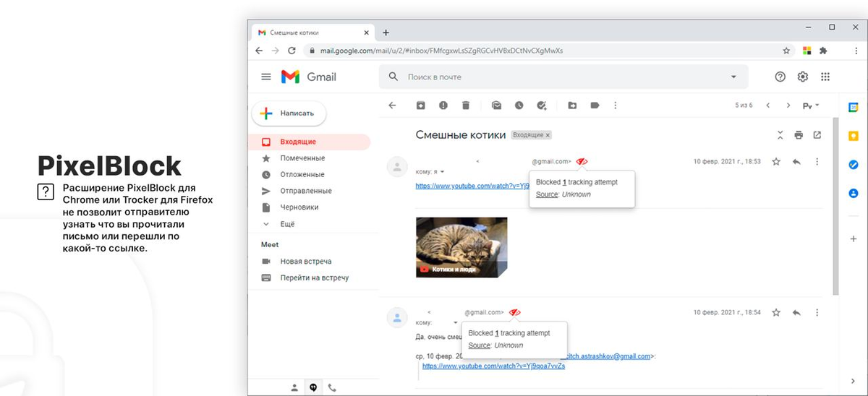Hide the side panel chevron
The image size is (868, 396).
(854, 381)
